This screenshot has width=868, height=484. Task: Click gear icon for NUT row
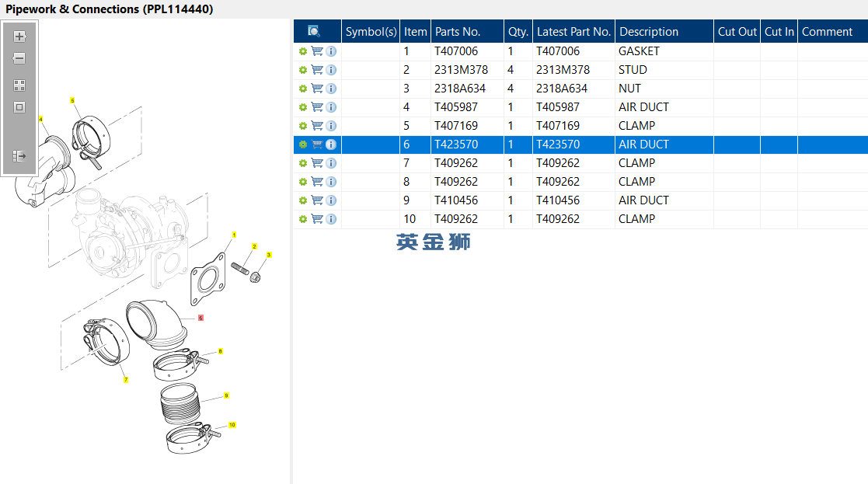[303, 89]
